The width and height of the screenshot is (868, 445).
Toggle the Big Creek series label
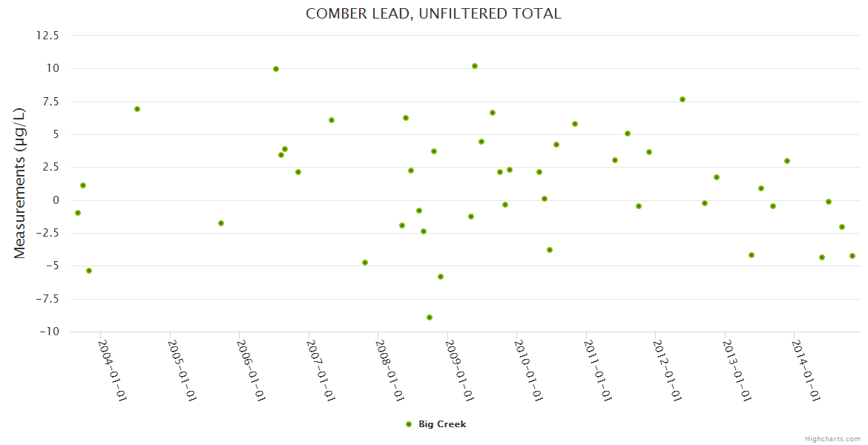[442, 424]
